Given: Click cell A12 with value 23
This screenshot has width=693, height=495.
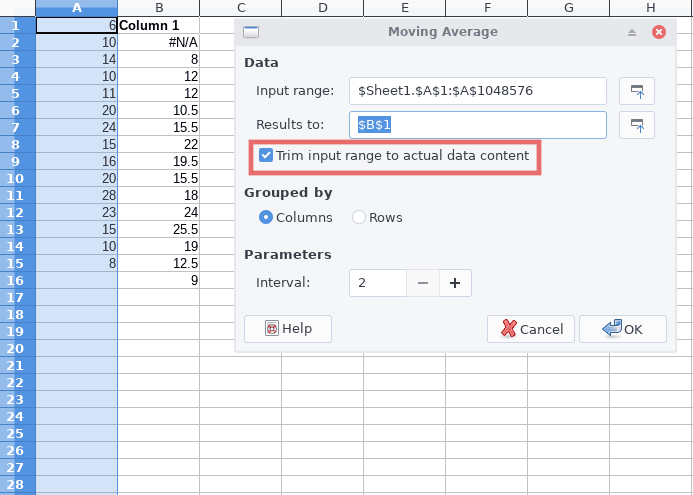Looking at the screenshot, I should (x=76, y=212).
